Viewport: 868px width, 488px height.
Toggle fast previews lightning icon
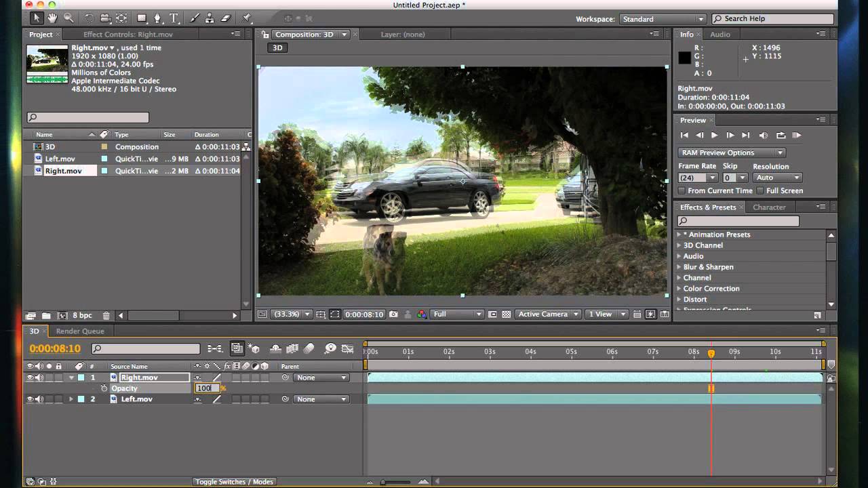pyautogui.click(x=651, y=314)
